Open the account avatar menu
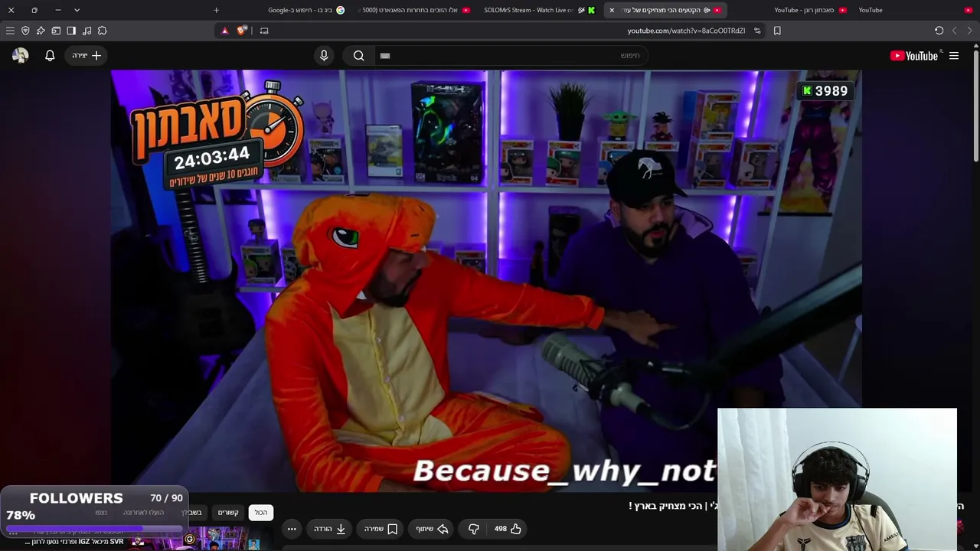 coord(20,55)
